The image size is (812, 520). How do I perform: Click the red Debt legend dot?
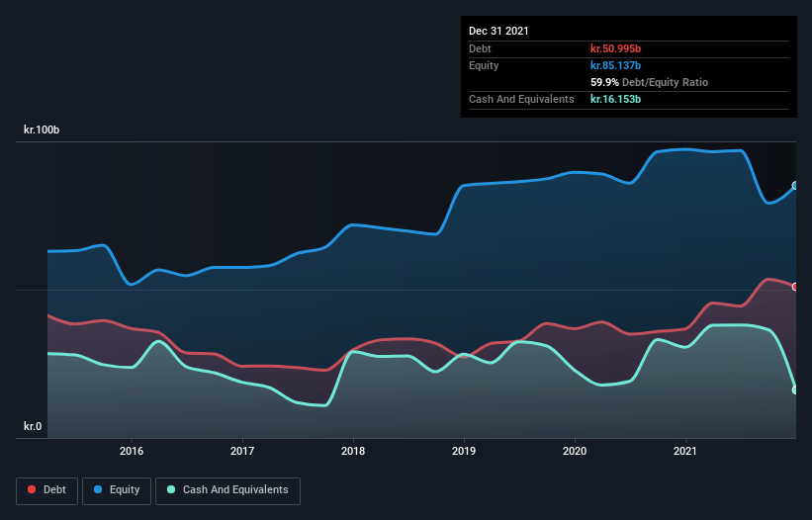point(32,489)
